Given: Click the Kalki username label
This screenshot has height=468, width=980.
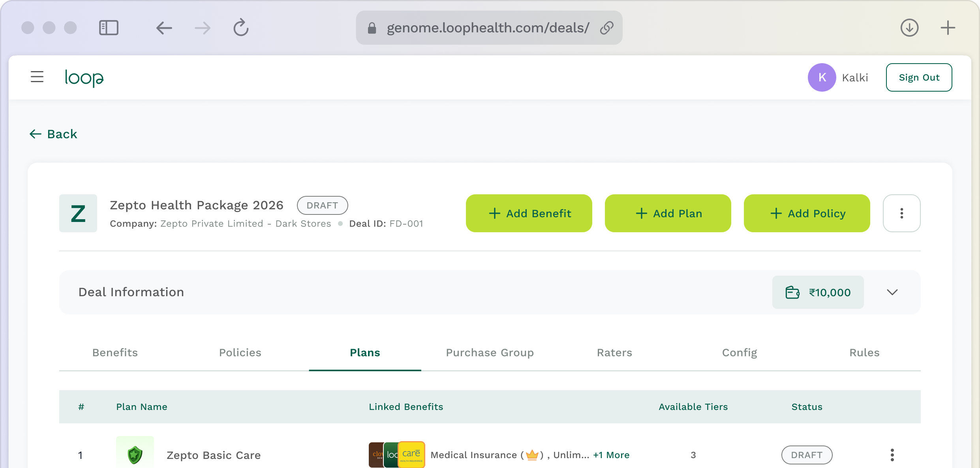Looking at the screenshot, I should 855,77.
